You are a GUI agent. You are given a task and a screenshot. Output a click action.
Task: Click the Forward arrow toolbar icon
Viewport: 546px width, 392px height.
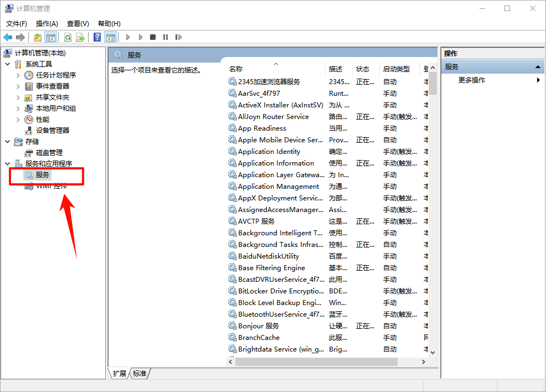(x=20, y=37)
